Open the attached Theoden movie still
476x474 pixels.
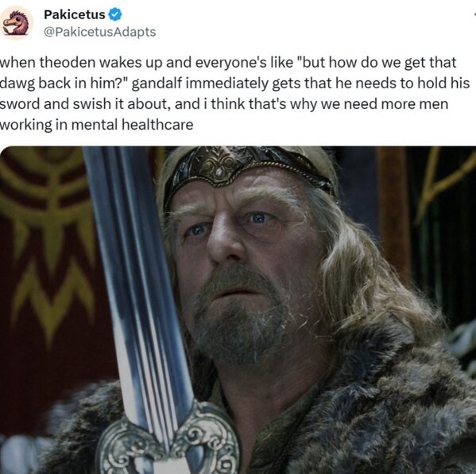[x=238, y=310]
